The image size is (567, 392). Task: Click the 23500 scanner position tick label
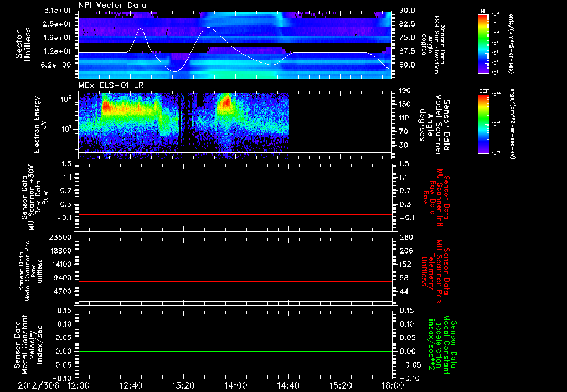[x=60, y=237]
